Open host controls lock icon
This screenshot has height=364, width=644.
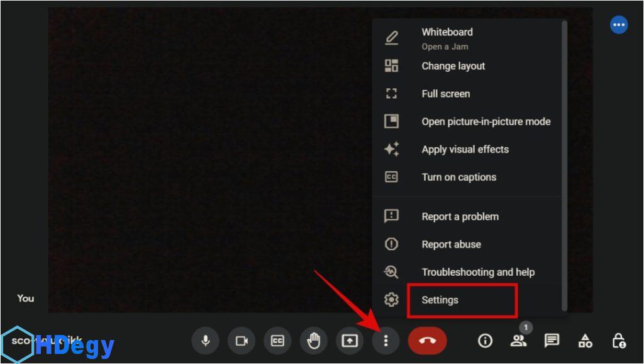618,341
